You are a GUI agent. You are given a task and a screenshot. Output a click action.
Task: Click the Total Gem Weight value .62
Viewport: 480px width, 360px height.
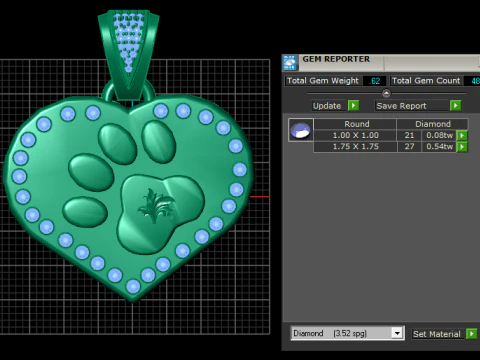click(x=374, y=81)
